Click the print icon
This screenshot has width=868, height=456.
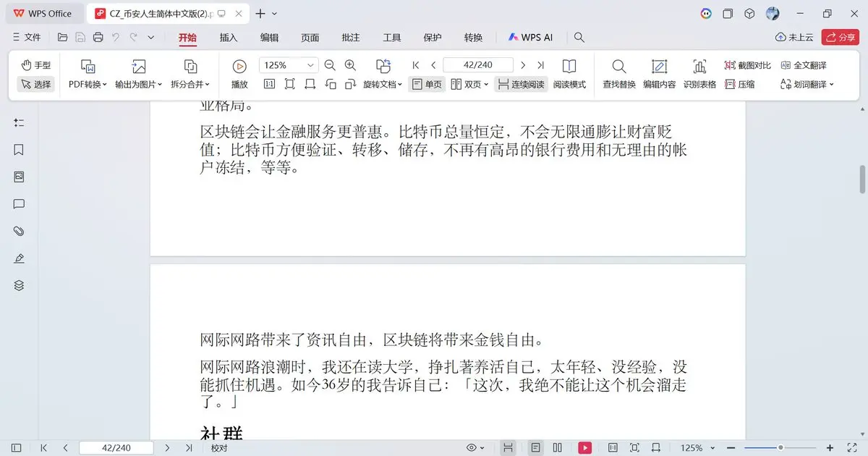coord(98,37)
